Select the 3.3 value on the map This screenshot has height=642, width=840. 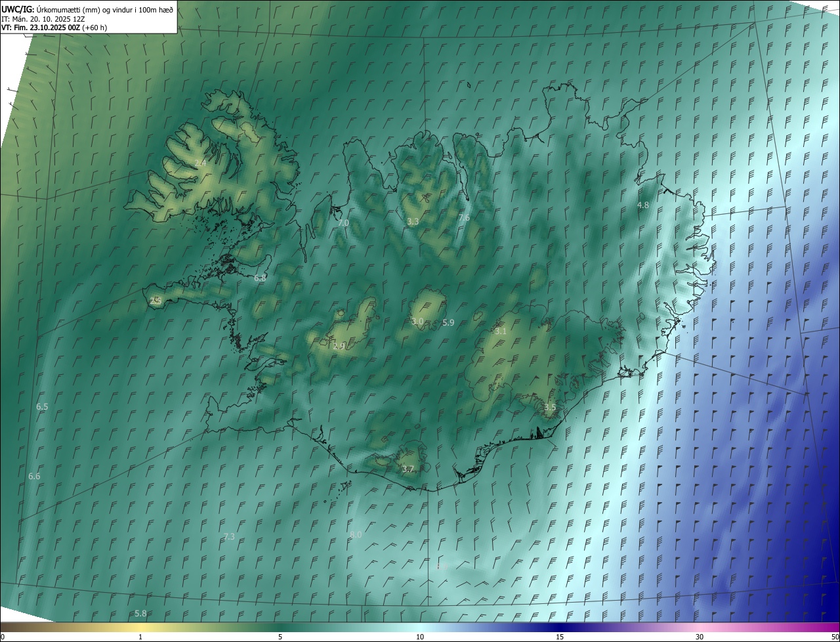coord(413,222)
